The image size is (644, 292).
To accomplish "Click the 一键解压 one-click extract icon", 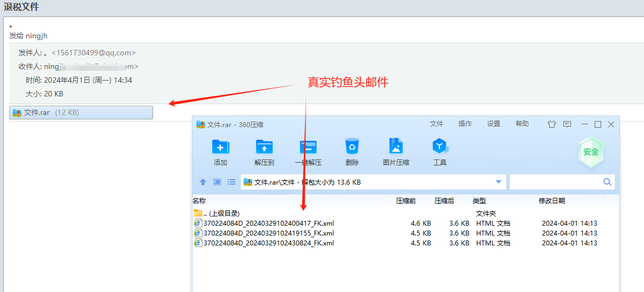I will (x=308, y=147).
